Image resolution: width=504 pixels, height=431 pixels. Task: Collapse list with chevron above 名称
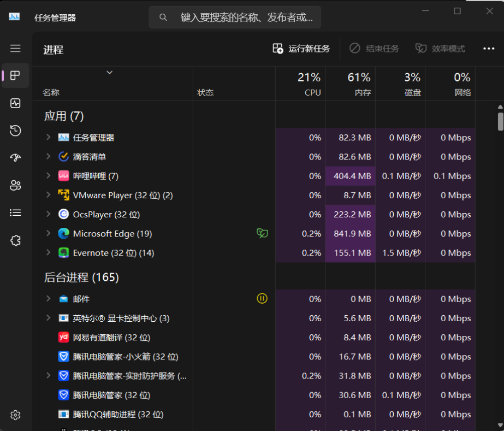tap(110, 72)
